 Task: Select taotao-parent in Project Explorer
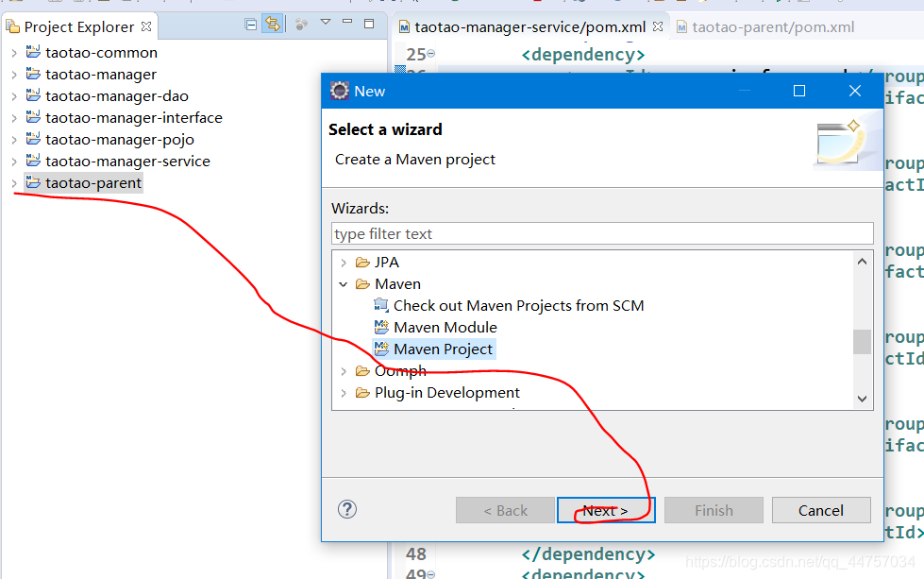coord(93,183)
